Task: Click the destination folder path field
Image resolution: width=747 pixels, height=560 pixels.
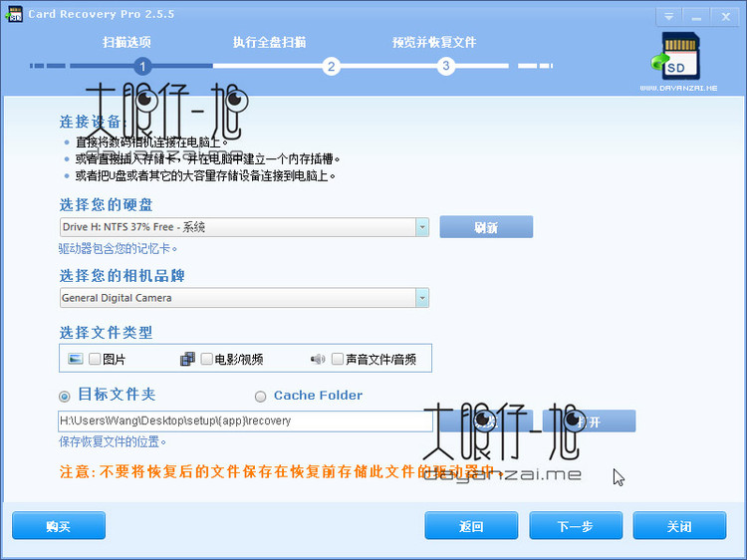Action: [245, 421]
